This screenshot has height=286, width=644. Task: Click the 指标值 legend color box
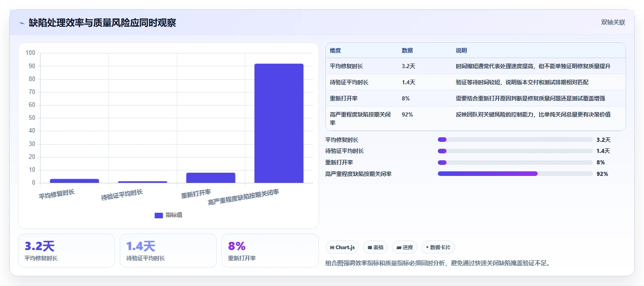[x=159, y=215]
